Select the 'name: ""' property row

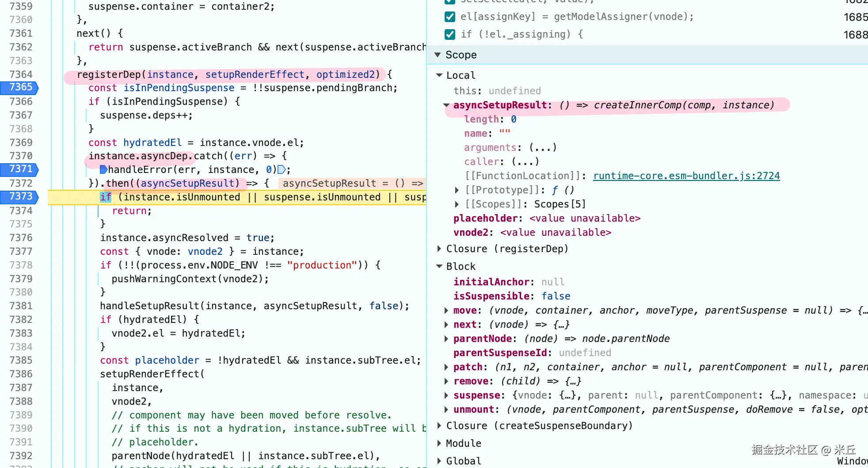pyautogui.click(x=487, y=134)
